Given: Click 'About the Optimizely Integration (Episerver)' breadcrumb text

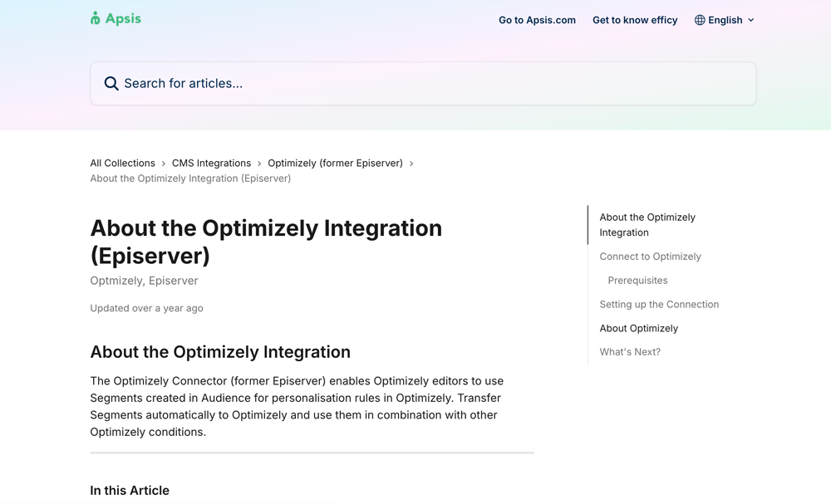Looking at the screenshot, I should point(190,179).
